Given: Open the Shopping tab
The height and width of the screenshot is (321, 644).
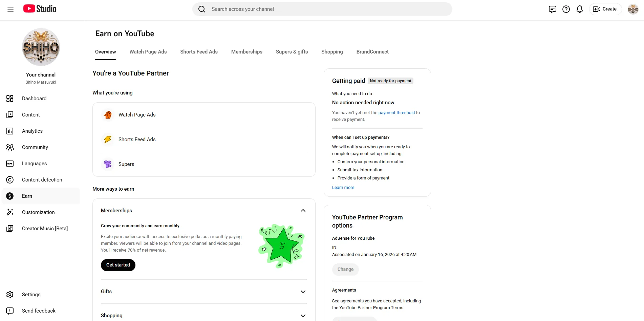Looking at the screenshot, I should [332, 52].
